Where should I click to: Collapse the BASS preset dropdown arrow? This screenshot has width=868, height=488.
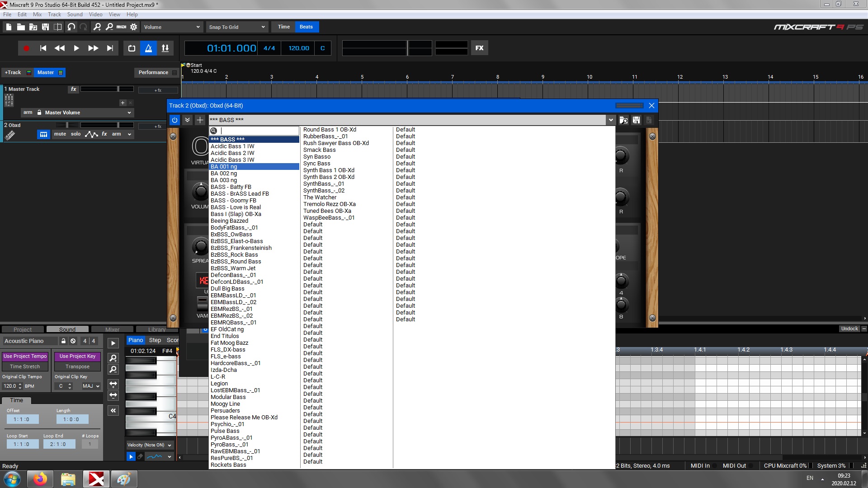(x=611, y=120)
